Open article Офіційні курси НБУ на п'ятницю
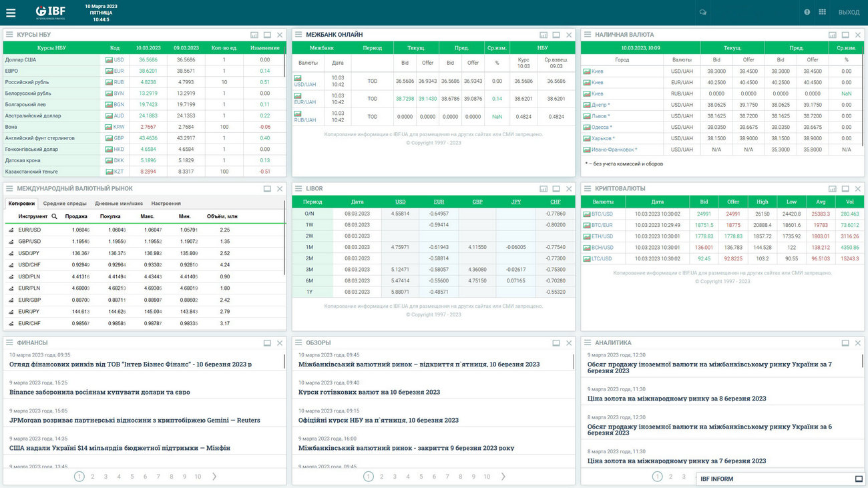The image size is (868, 488). pos(379,421)
